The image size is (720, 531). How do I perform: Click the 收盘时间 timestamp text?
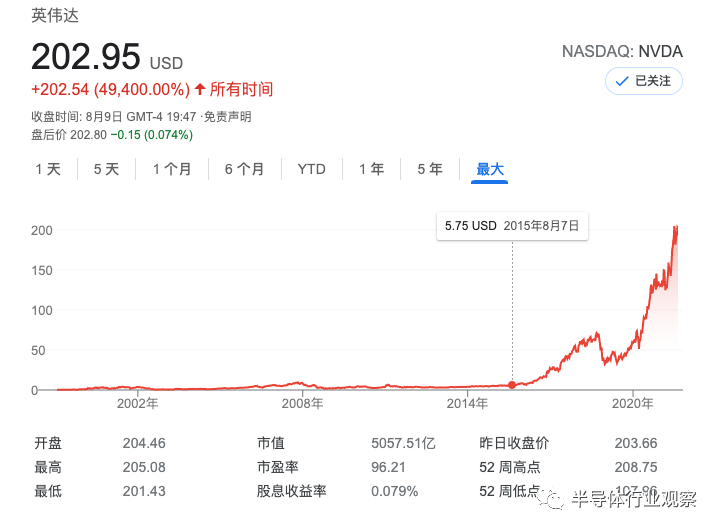[114, 117]
